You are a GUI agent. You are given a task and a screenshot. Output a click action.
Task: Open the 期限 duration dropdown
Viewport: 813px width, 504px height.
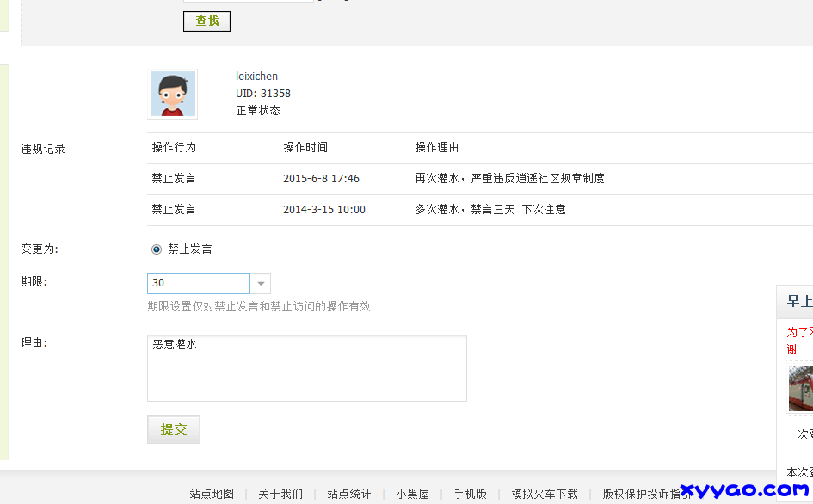(199, 282)
